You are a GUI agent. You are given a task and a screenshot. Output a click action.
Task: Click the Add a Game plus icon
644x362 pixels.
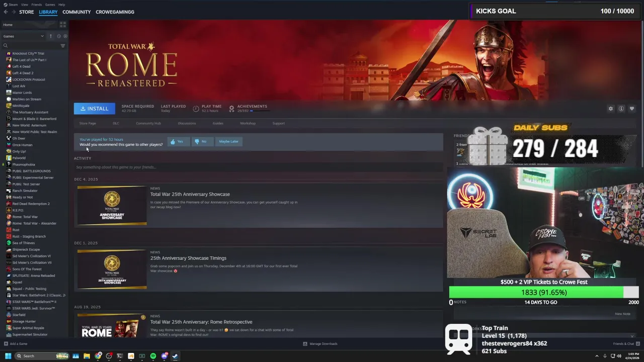6,344
